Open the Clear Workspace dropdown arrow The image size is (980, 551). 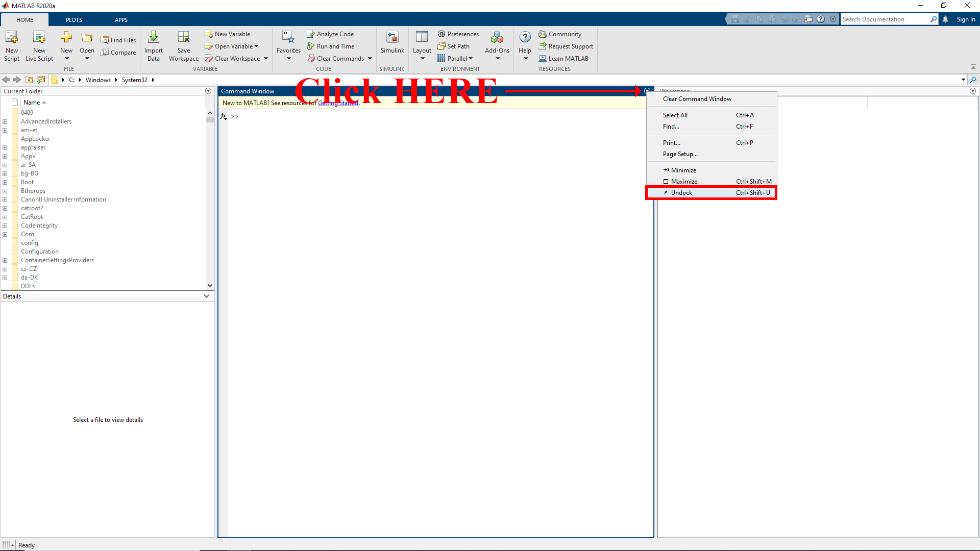tap(266, 58)
